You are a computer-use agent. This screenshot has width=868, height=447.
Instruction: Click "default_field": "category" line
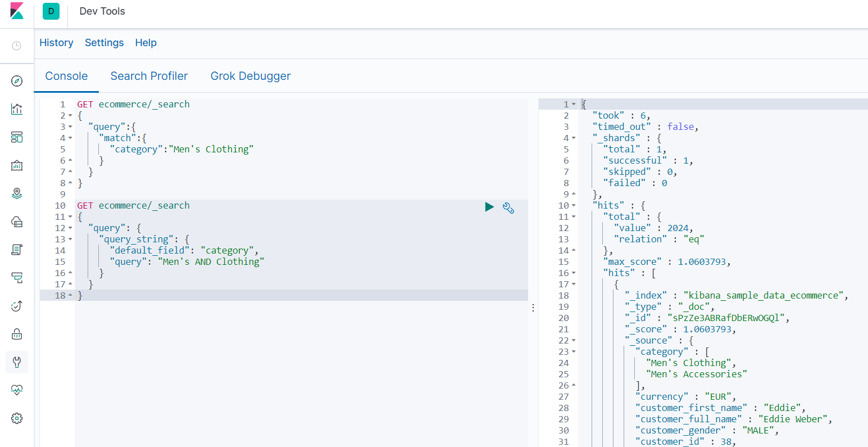[x=184, y=250]
